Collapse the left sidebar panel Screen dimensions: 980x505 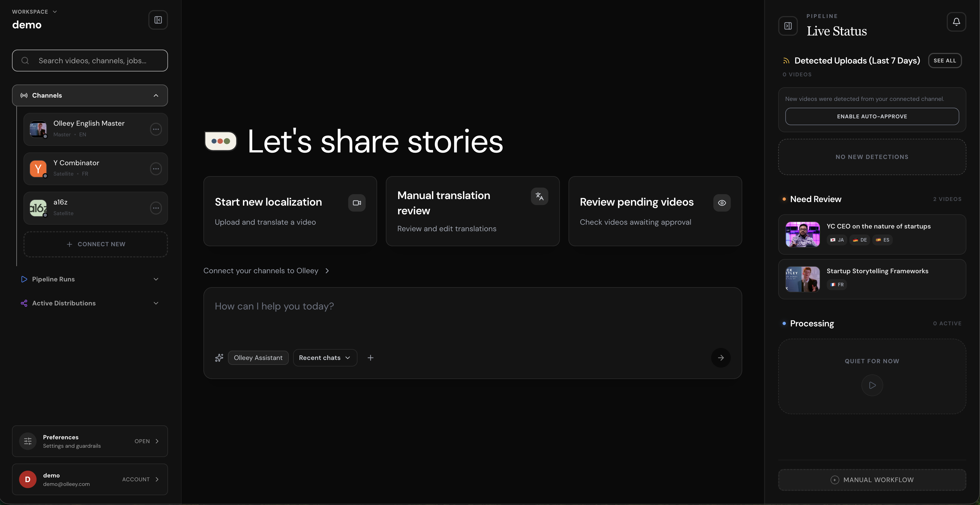point(158,20)
